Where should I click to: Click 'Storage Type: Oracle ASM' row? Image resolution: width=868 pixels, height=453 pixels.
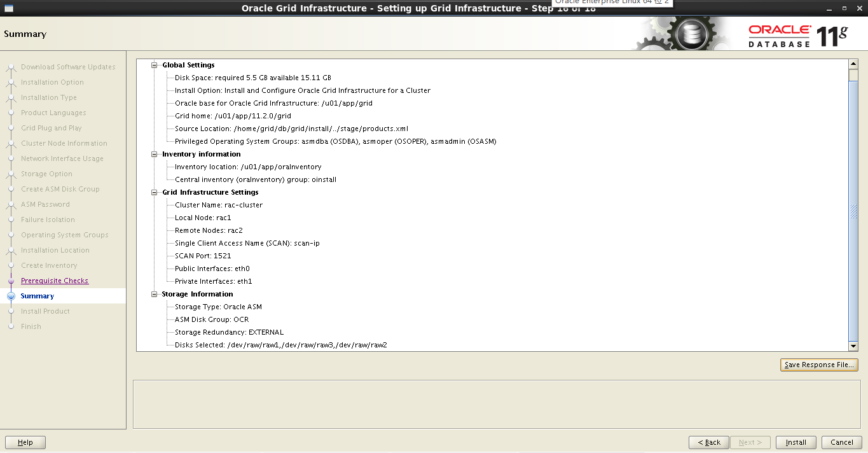[x=218, y=307]
